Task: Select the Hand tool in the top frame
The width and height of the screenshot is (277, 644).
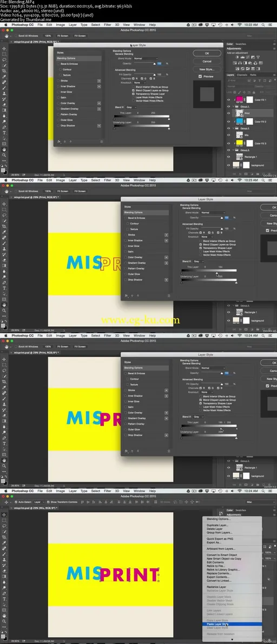Action: 4,150
